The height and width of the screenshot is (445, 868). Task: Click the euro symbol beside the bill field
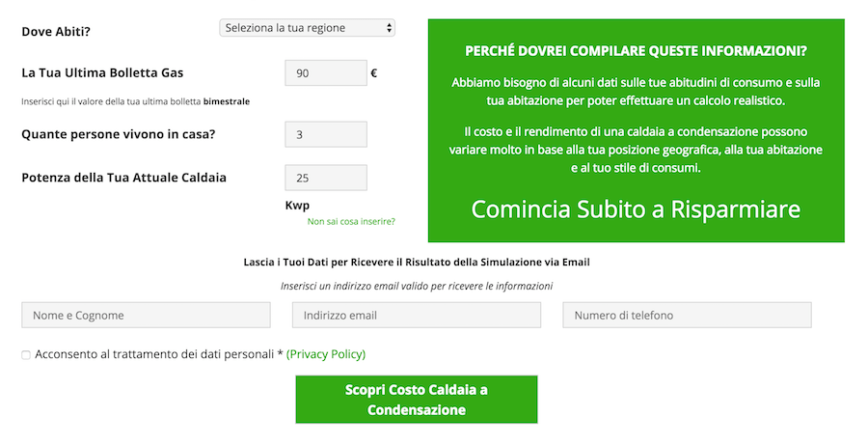point(374,73)
